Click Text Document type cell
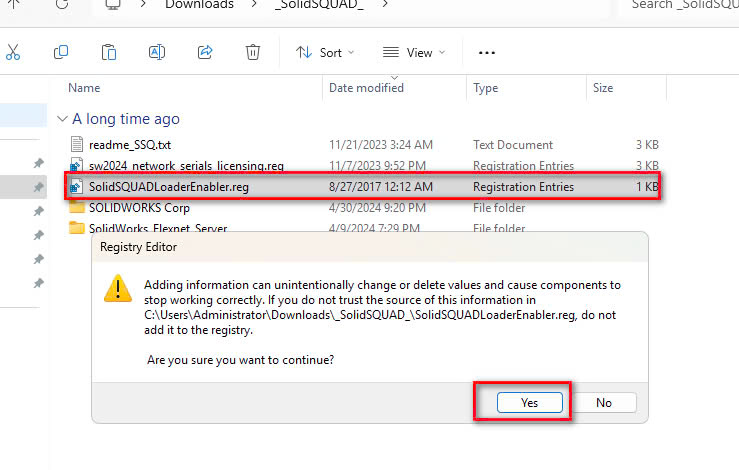The width and height of the screenshot is (739, 470). [x=513, y=145]
